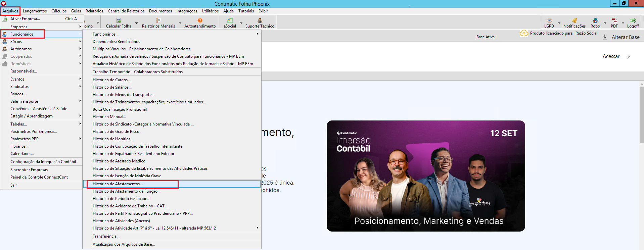Select Histórico de Afastamentos menu entry
The image size is (644, 250).
coord(172,184)
